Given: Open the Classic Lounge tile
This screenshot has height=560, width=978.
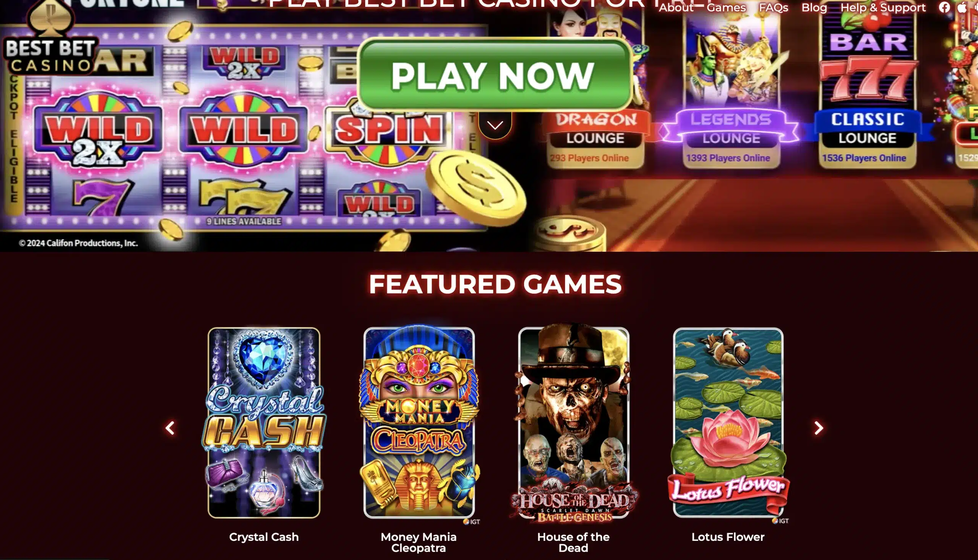Looking at the screenshot, I should tap(867, 87).
